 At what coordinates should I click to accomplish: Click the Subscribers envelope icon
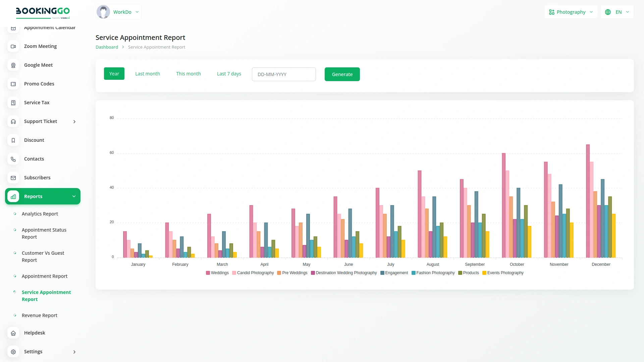[x=13, y=178]
